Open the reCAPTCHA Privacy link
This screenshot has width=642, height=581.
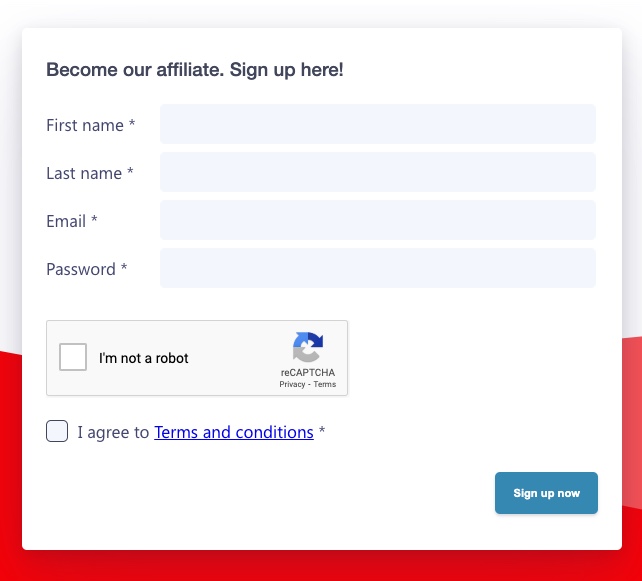292,384
